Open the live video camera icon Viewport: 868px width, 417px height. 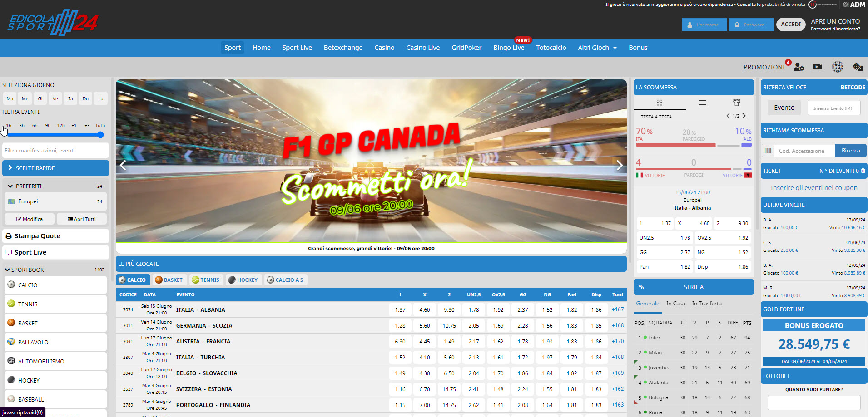pyautogui.click(x=818, y=67)
